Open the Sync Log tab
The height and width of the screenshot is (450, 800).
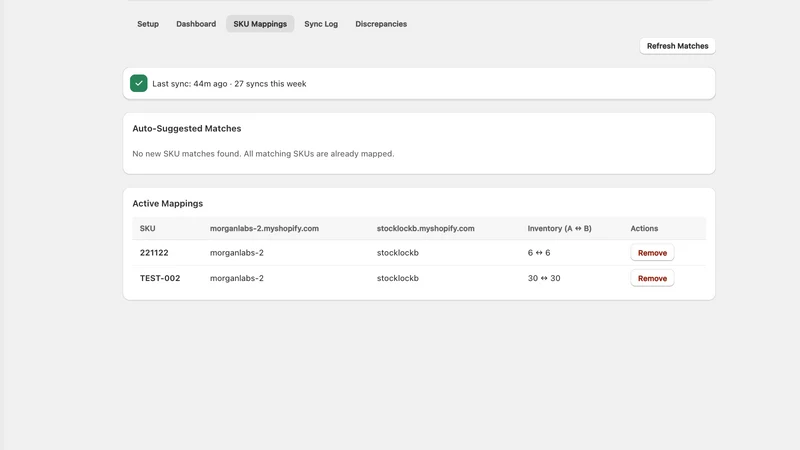(321, 24)
